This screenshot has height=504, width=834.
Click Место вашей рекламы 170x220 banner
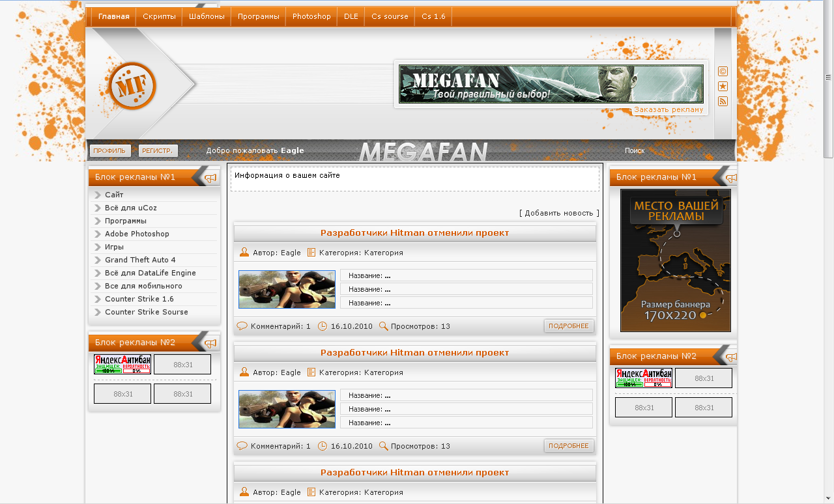pyautogui.click(x=676, y=260)
